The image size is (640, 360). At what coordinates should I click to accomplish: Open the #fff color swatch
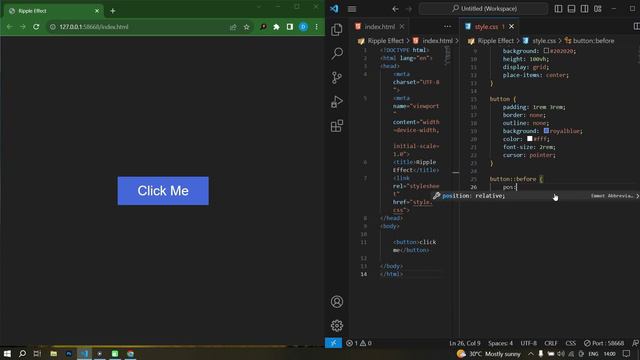click(x=529, y=139)
